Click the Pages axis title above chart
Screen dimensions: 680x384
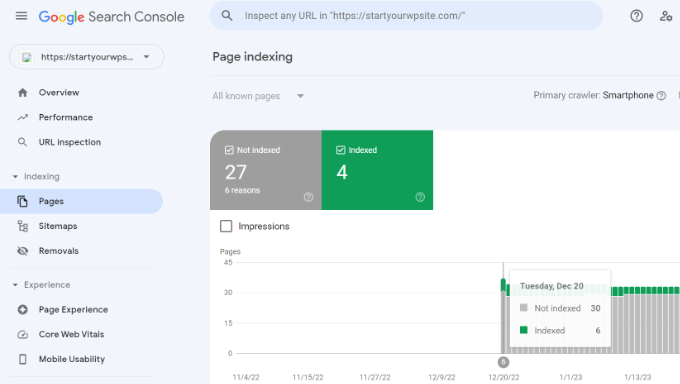(230, 252)
